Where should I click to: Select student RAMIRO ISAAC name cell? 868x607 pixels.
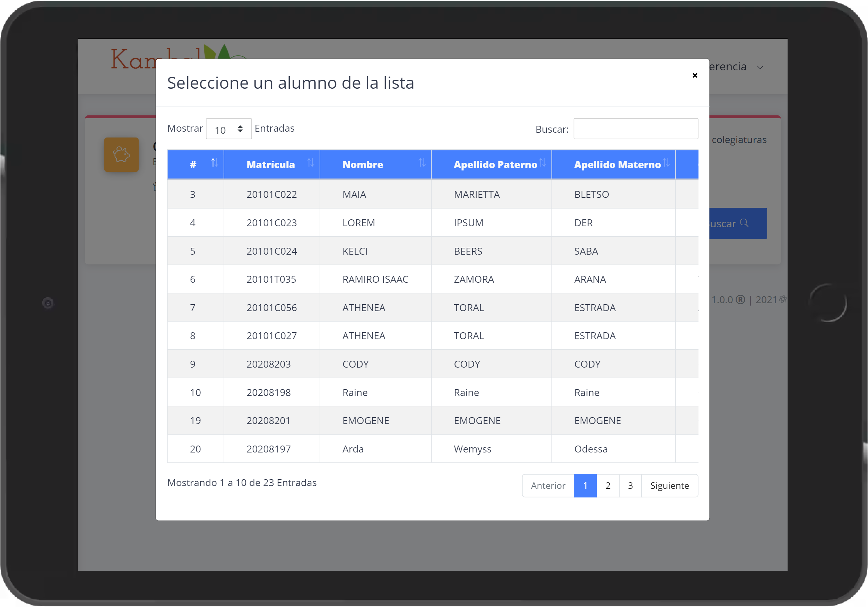tap(375, 279)
